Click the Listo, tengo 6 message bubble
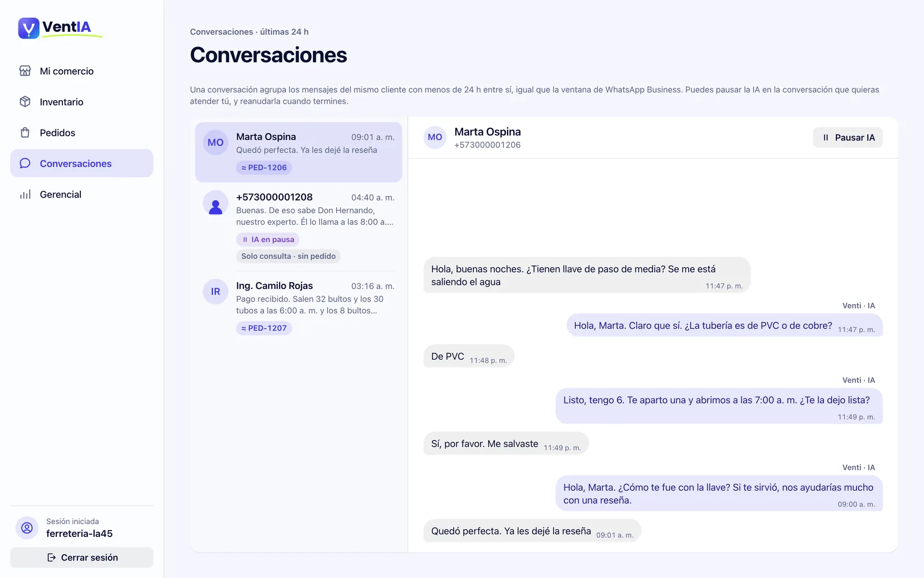The height and width of the screenshot is (578, 924). point(719,406)
